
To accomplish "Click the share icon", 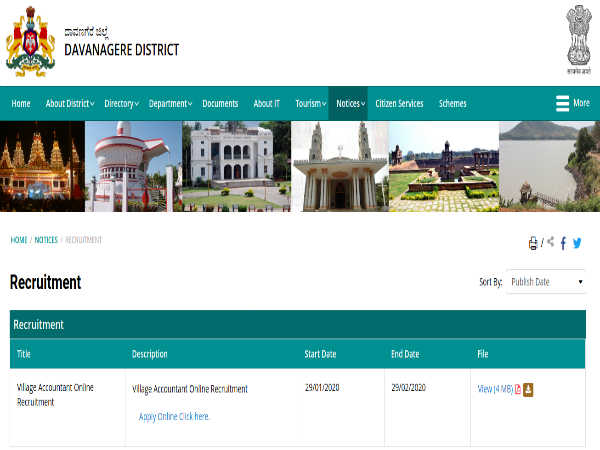I will click(x=550, y=243).
